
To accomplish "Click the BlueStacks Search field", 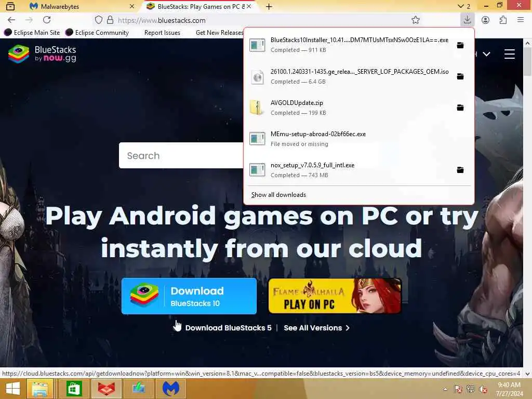I will (x=181, y=155).
